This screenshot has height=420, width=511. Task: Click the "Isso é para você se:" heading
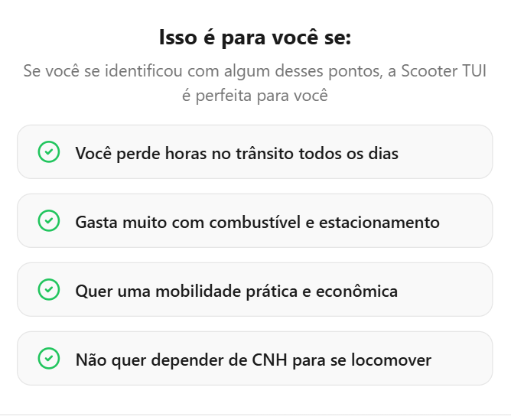[x=255, y=37]
